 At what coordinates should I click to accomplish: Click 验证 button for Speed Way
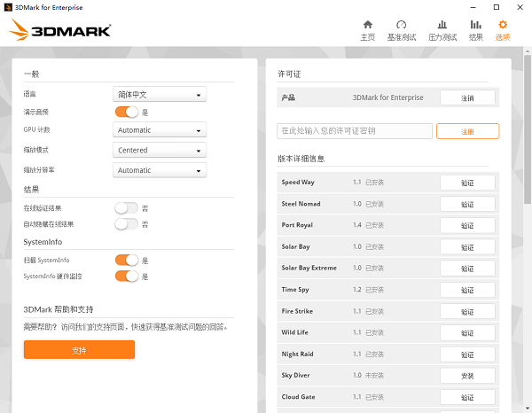pos(467,183)
